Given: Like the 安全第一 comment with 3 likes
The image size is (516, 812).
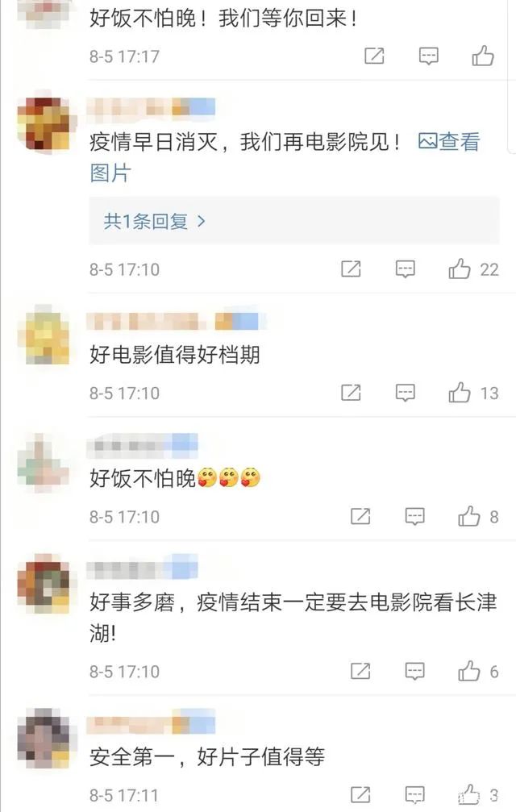Looking at the screenshot, I should click(469, 795).
